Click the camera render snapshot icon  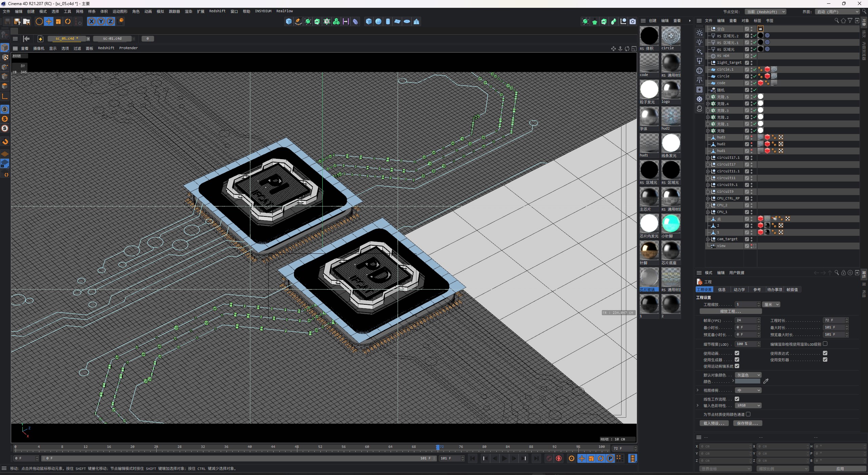633,22
